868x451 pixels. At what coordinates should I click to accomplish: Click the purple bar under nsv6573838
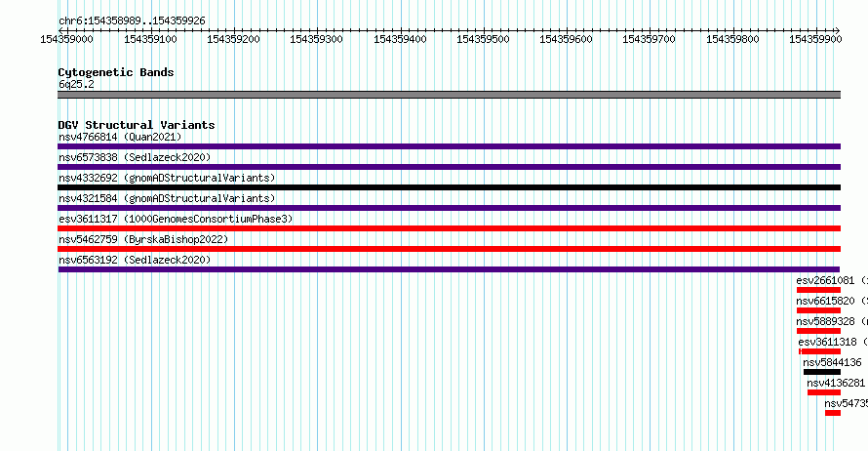(449, 167)
